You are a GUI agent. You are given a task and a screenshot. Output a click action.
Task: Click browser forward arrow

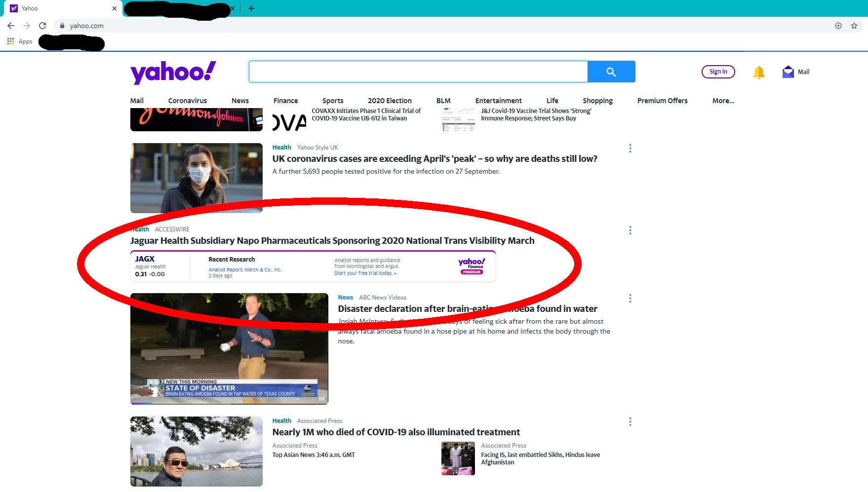(27, 26)
